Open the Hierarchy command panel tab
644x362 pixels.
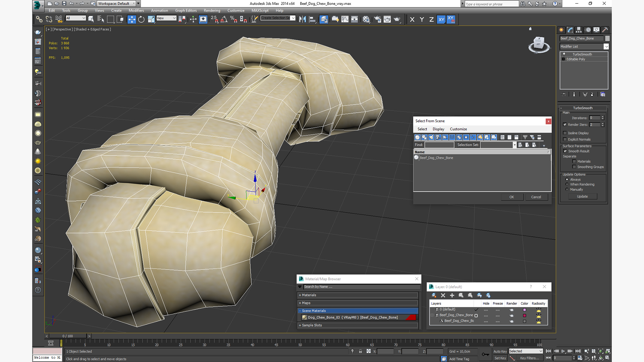coord(579,30)
